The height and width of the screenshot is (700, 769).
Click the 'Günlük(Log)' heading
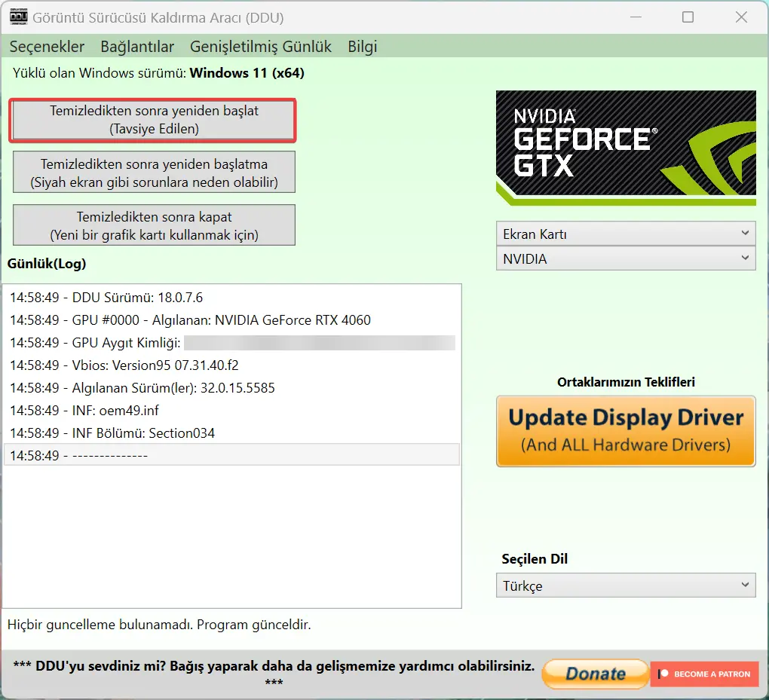point(47,264)
